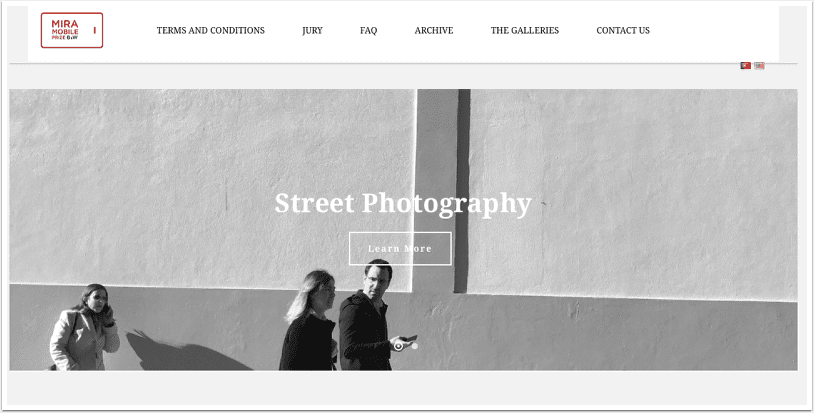Click the walking couple in hero image
Screen dimensions: 814x413
(x=345, y=315)
